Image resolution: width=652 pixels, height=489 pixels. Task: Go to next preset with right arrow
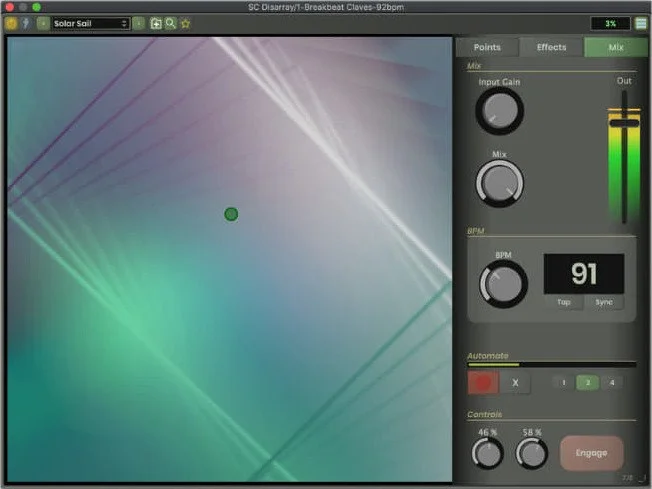coord(138,23)
